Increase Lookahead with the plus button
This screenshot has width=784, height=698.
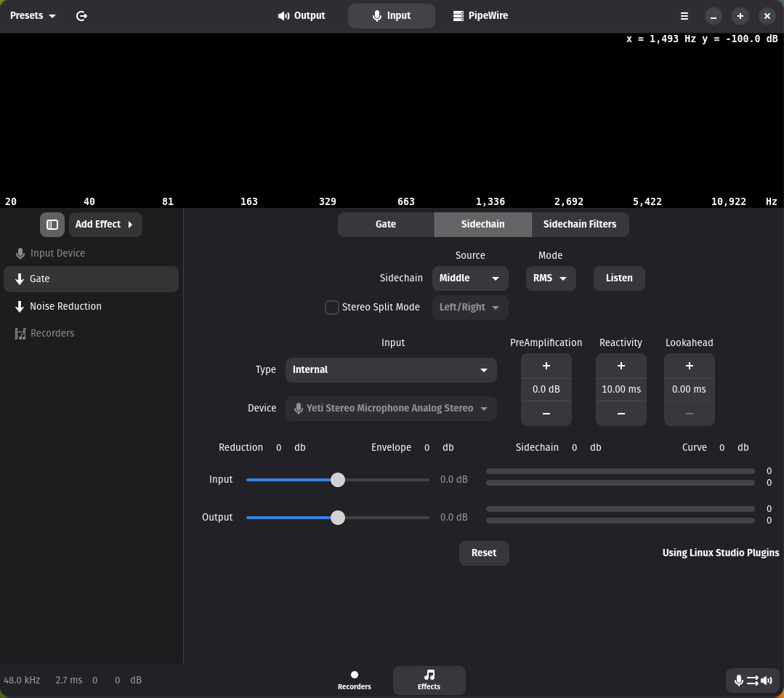click(689, 366)
